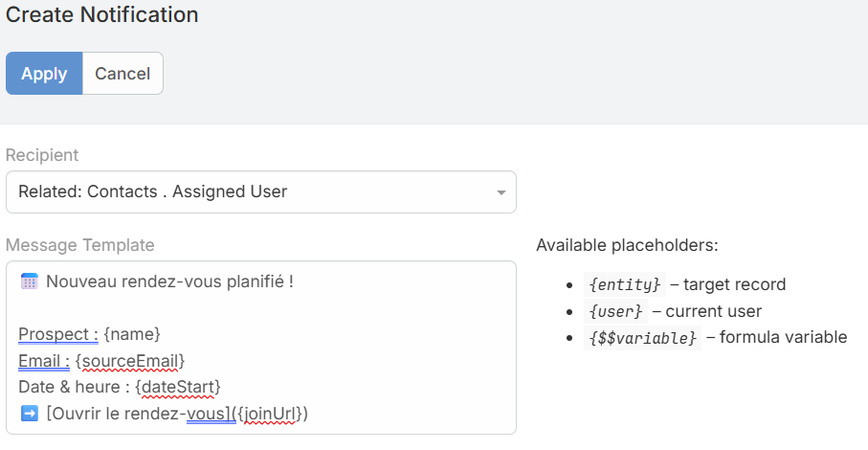The image size is (868, 450).
Task: Click the Message Template label
Action: tap(79, 245)
